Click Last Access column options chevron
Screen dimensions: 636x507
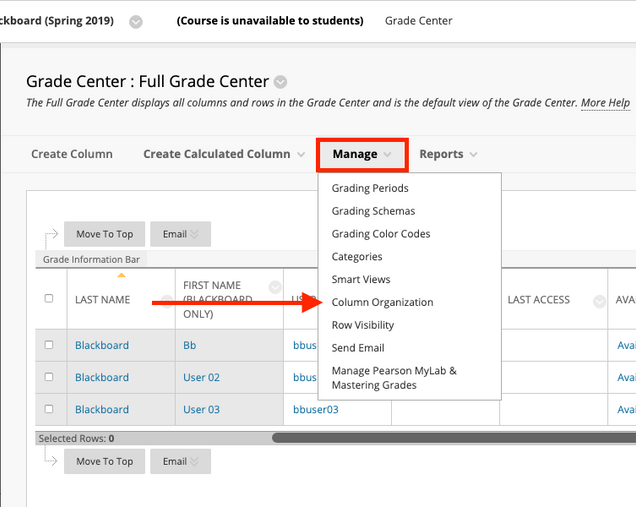[x=599, y=301]
